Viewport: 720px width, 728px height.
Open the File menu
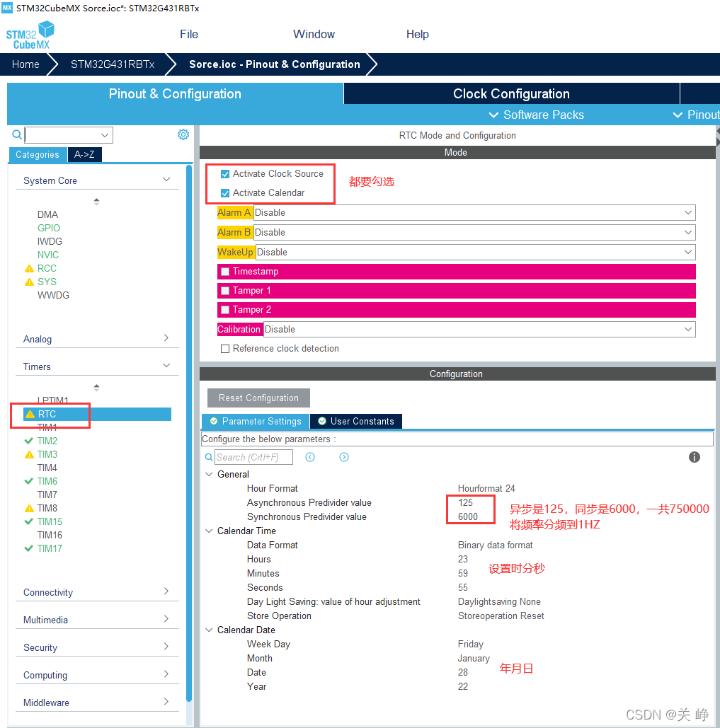[x=189, y=35]
